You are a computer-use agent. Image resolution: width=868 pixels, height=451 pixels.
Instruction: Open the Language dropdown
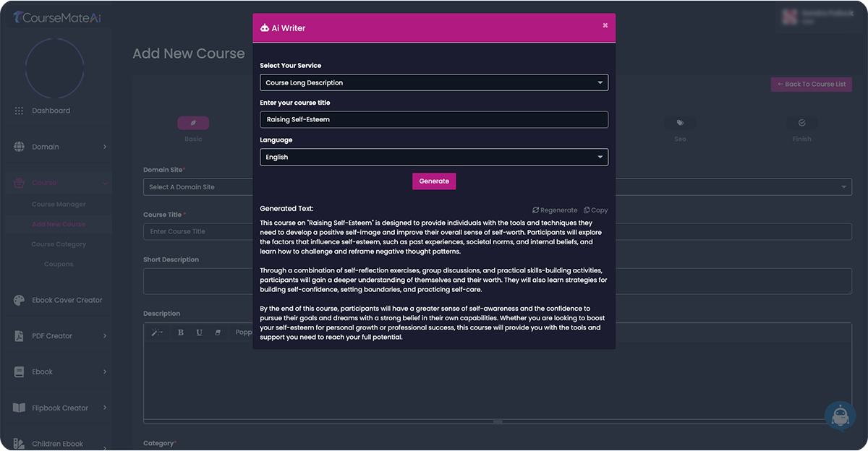(x=434, y=157)
